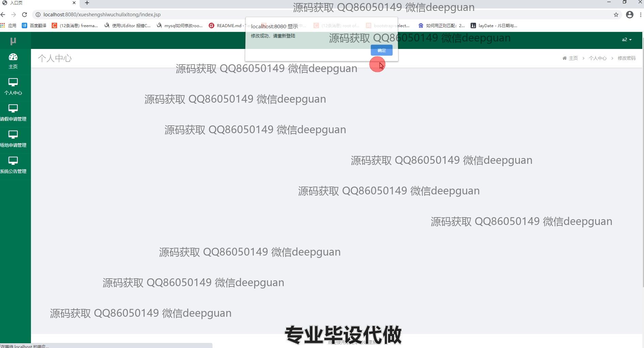Open the 应用 apps shortcut
Screen dimensions: 644x348
[9, 25]
